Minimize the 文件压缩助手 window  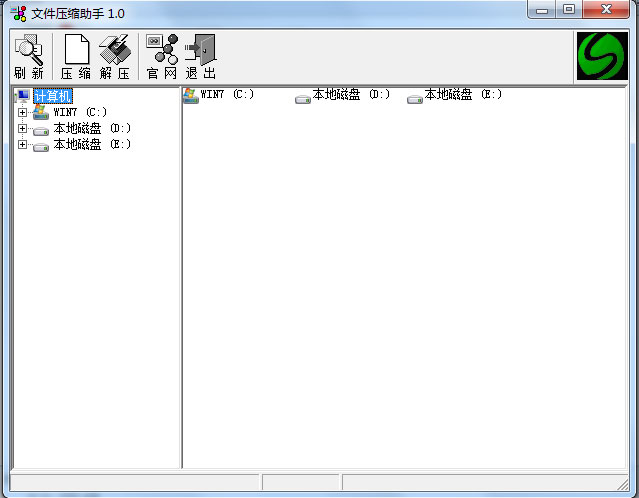point(542,10)
